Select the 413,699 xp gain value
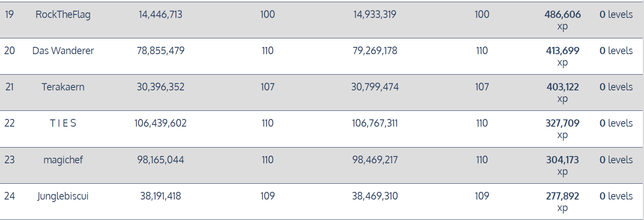 click(563, 56)
